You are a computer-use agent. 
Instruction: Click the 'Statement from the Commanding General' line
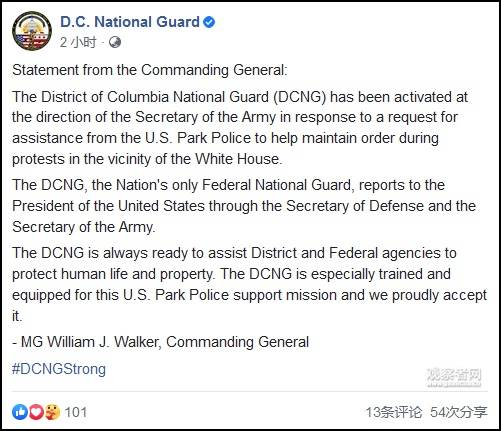(150, 70)
